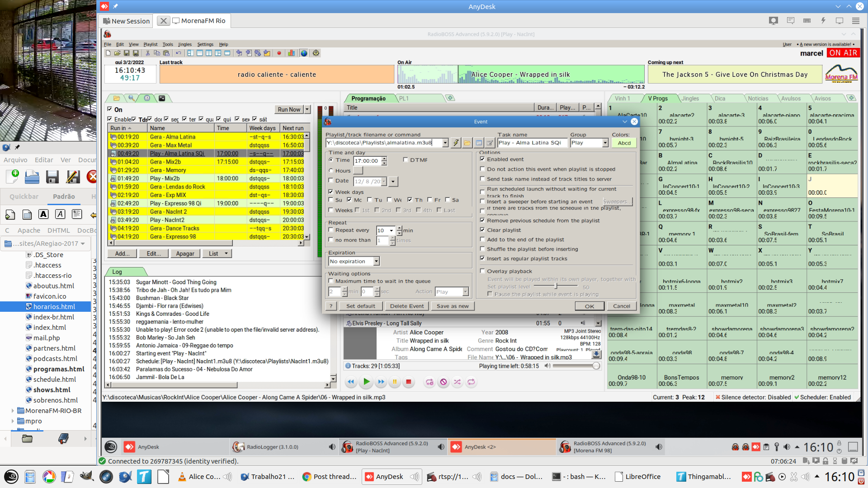The height and width of the screenshot is (488, 868).
Task: Click Cancel in the Event dialog
Action: [622, 306]
